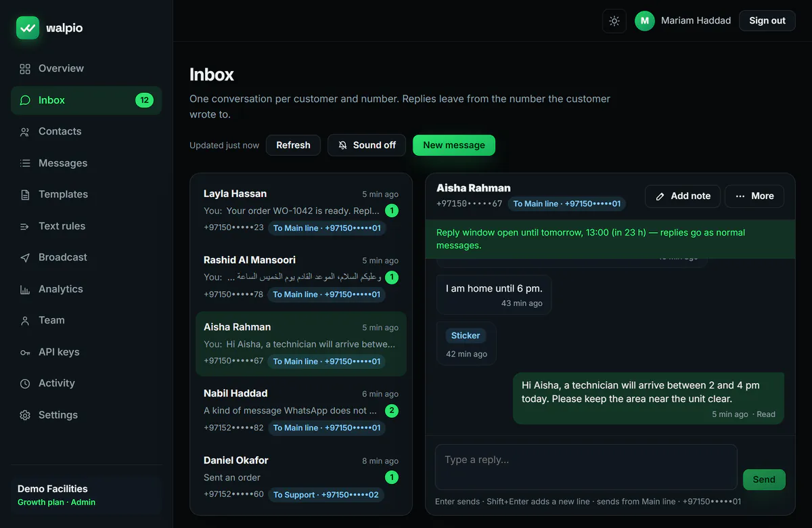This screenshot has width=812, height=528.
Task: Click the Sign out button
Action: [767, 21]
